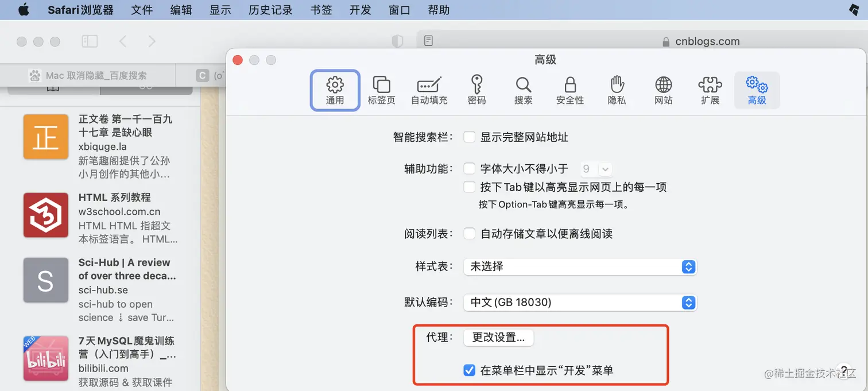Viewport: 868px width, 391px height.
Task: Open the 密码 (Passwords) preferences pane
Action: 476,90
